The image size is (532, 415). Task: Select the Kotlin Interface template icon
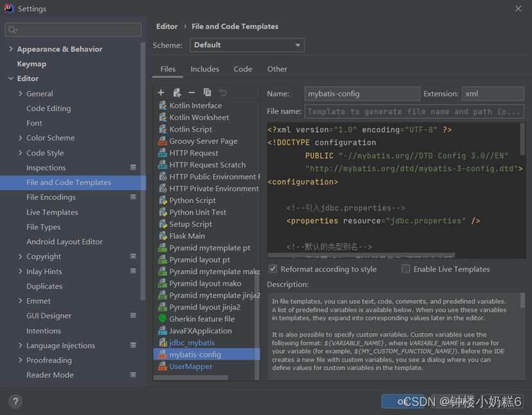[163, 105]
